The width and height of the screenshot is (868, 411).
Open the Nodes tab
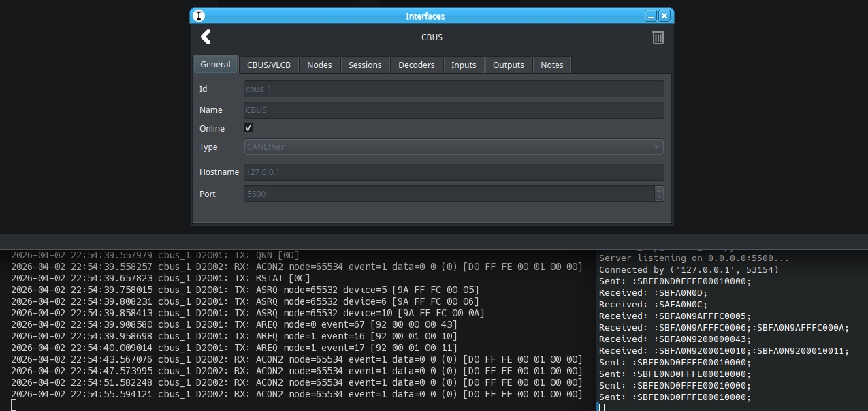pos(319,65)
